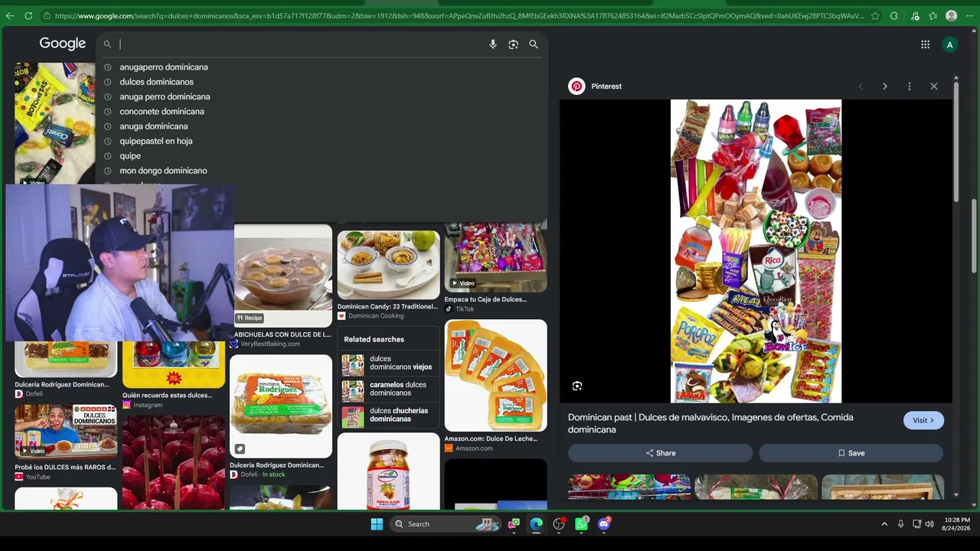Open Discord from the taskbar
Screen dimensions: 980x551
pos(604,524)
